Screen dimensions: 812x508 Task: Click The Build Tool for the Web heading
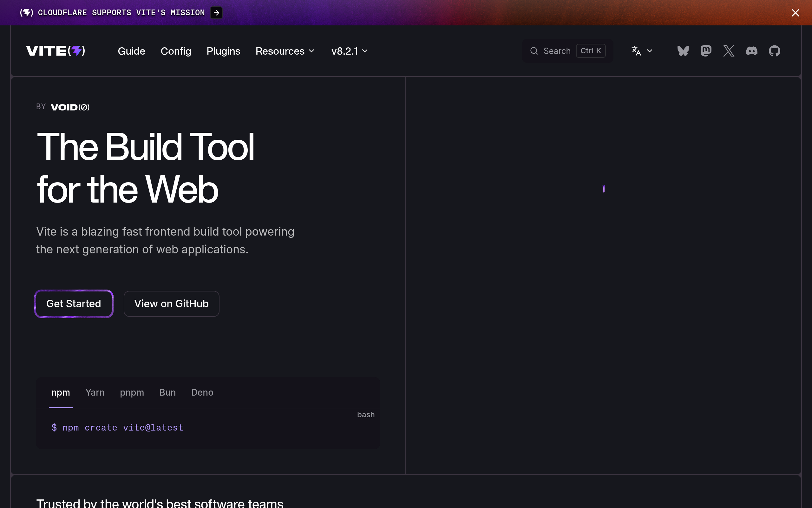[145, 168]
